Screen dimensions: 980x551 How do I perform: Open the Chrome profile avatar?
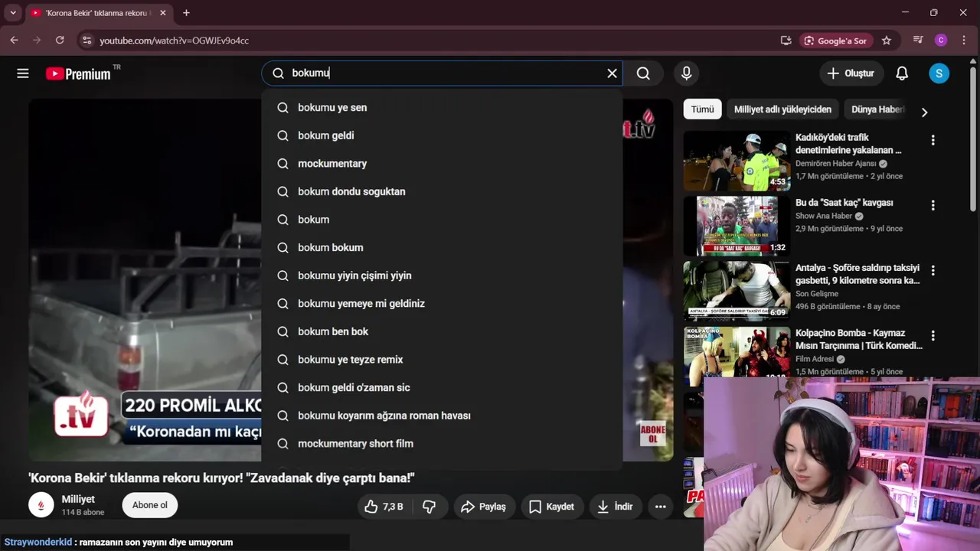pyautogui.click(x=941, y=41)
